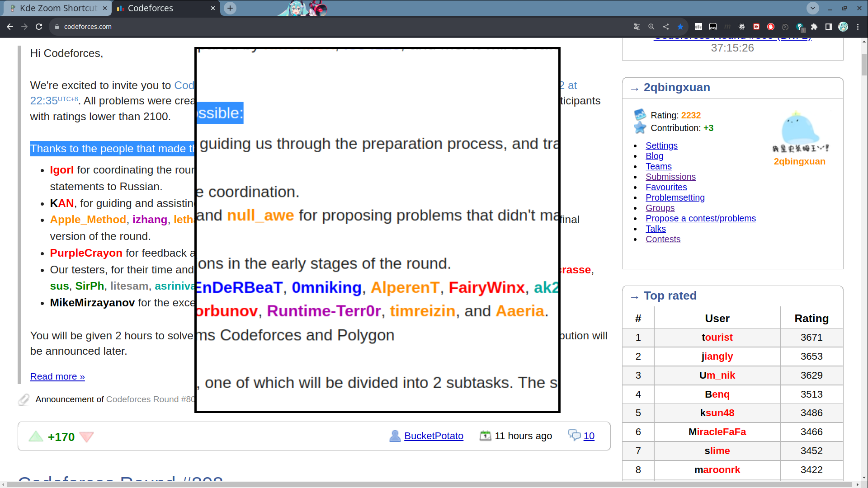Click the rating value 2232
The image size is (868, 488).
pyautogui.click(x=691, y=115)
